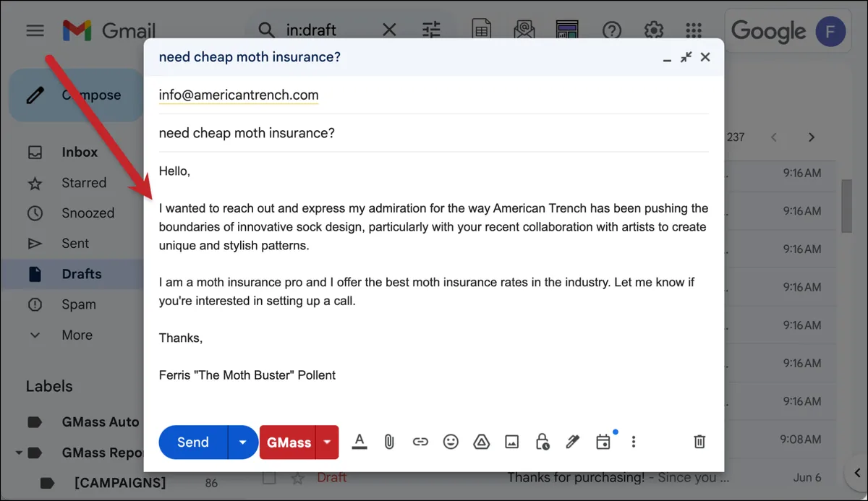This screenshot has width=868, height=501.
Task: Open the GMass spreadsheet connector icon
Action: [481, 30]
